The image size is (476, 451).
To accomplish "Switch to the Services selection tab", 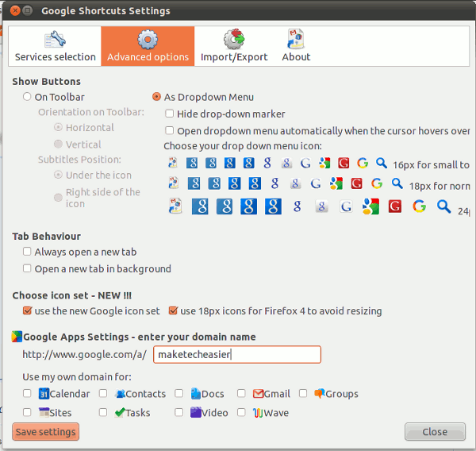I will click(55, 46).
